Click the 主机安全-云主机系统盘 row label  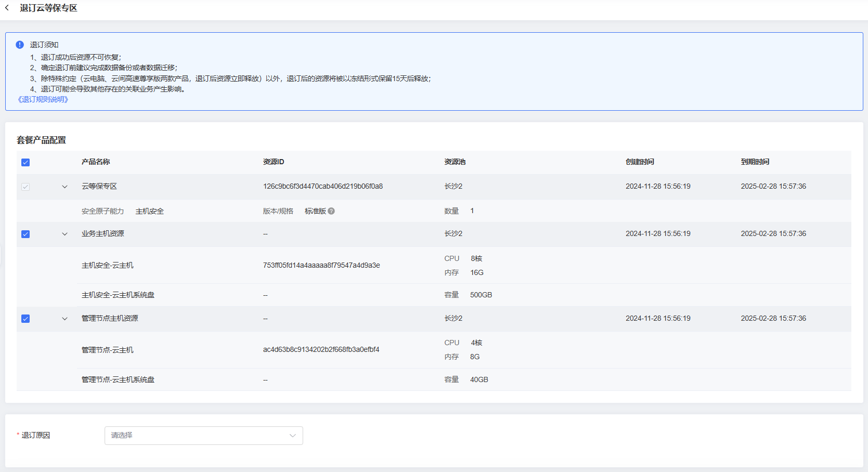[118, 295]
